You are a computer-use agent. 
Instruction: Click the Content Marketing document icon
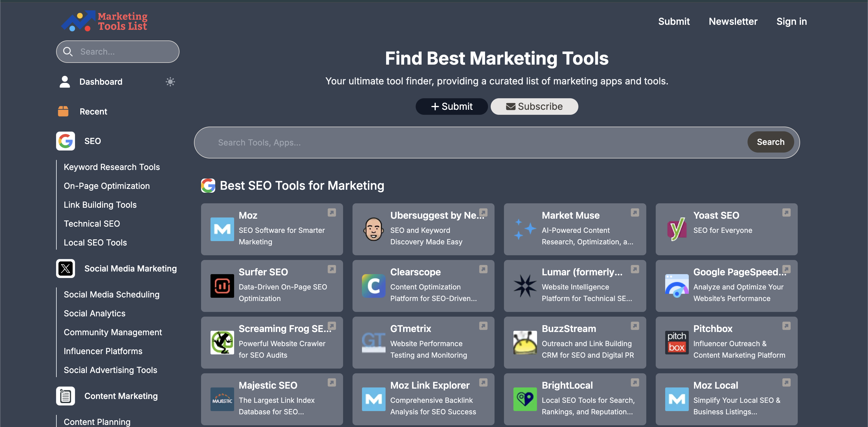point(65,396)
